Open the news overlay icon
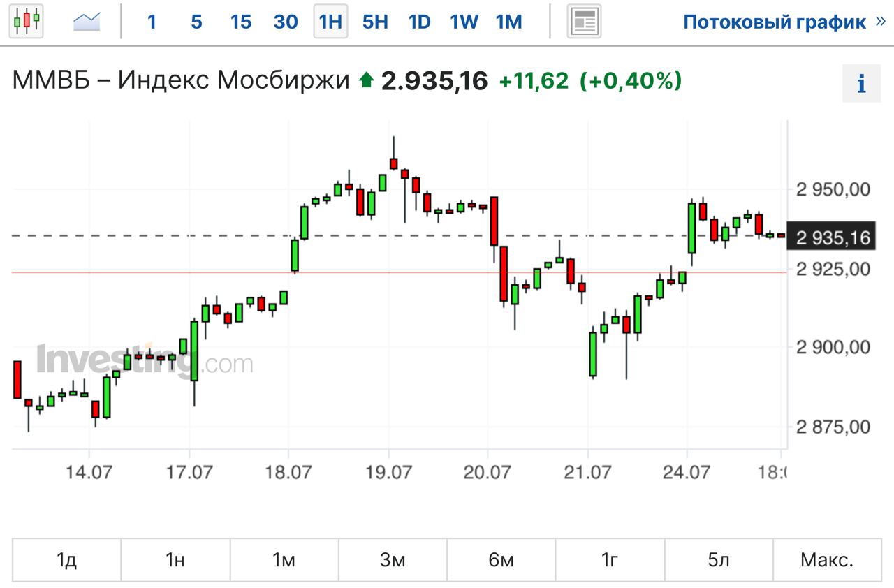 [x=584, y=22]
